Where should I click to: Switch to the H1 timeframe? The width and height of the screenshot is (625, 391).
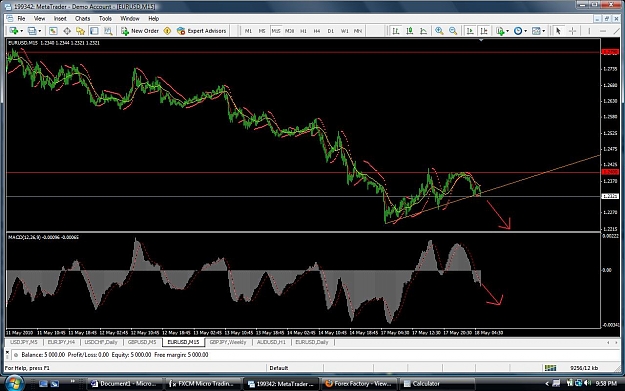pos(303,31)
